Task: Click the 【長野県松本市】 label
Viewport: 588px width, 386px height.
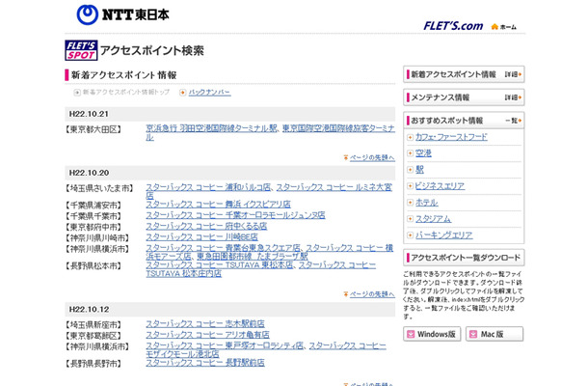Action: (94, 265)
